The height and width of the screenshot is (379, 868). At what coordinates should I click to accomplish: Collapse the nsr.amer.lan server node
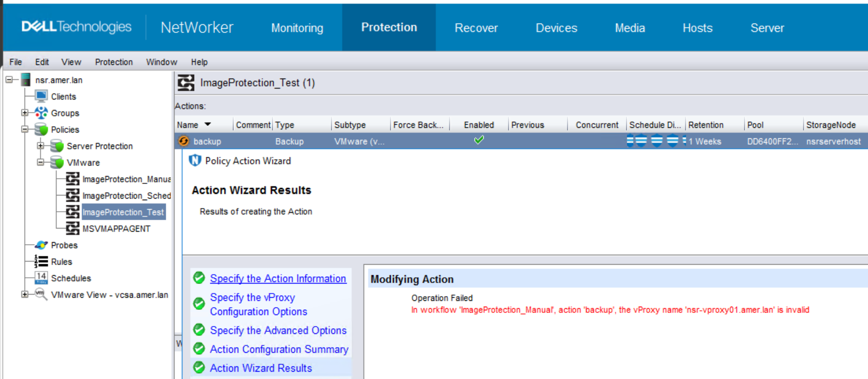[9, 80]
